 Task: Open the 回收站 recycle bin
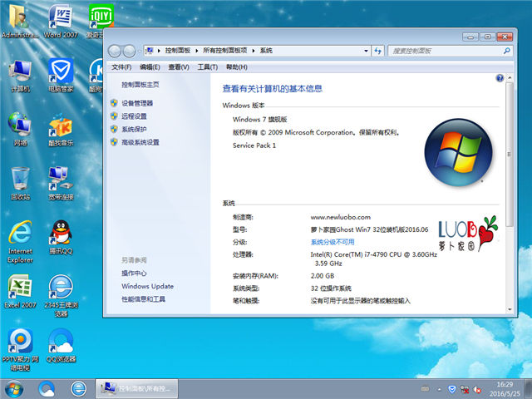20,183
